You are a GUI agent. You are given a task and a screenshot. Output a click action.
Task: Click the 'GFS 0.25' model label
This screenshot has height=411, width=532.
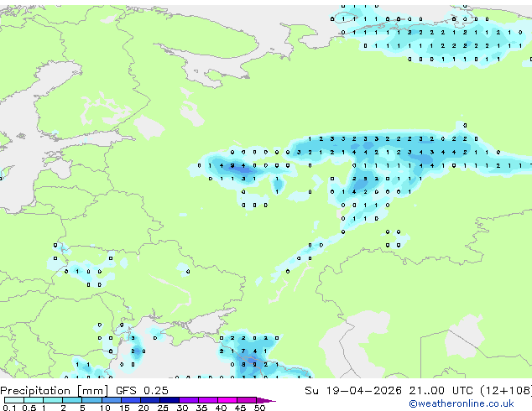pyautogui.click(x=142, y=391)
